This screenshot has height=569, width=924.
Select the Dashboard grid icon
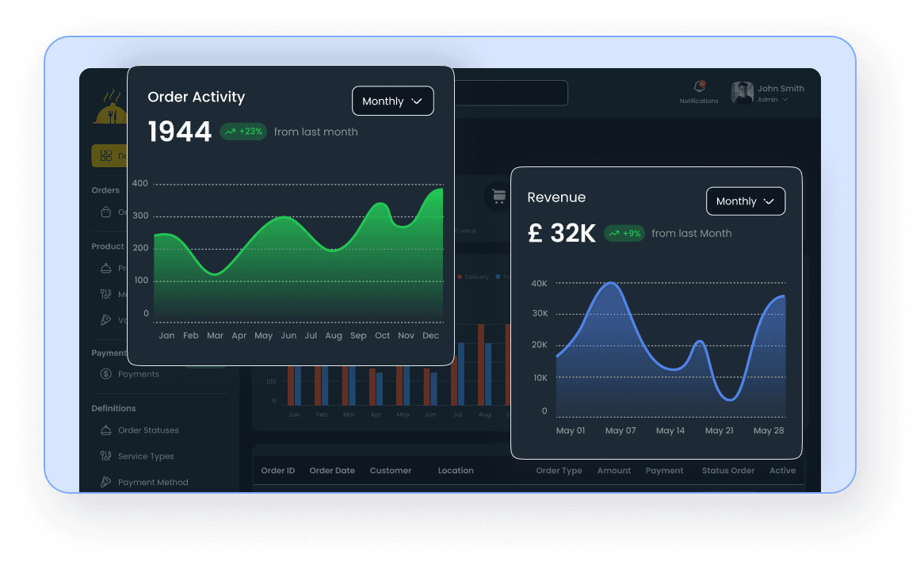105,155
